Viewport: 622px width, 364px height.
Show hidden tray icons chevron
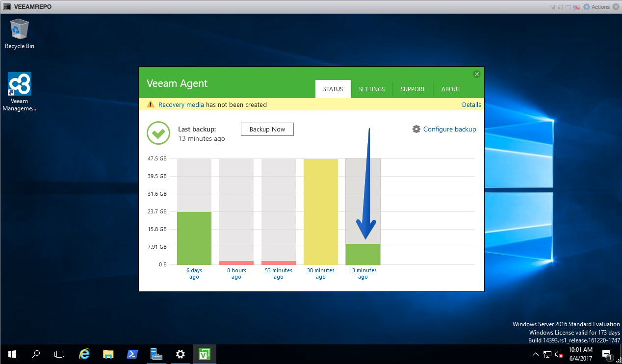pos(536,354)
